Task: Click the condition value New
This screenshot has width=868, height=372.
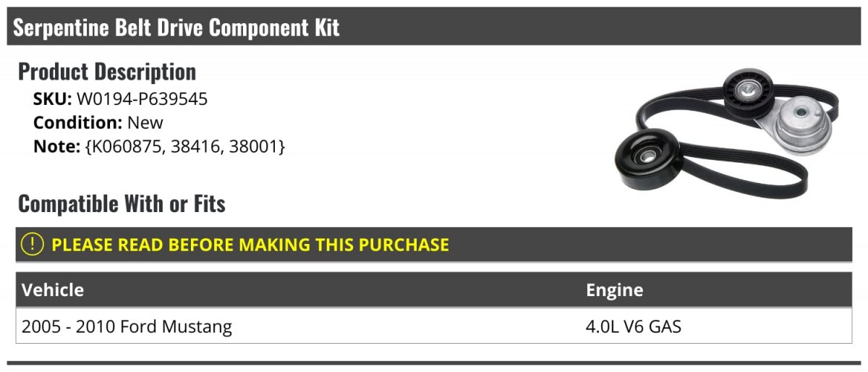Action: click(x=145, y=122)
